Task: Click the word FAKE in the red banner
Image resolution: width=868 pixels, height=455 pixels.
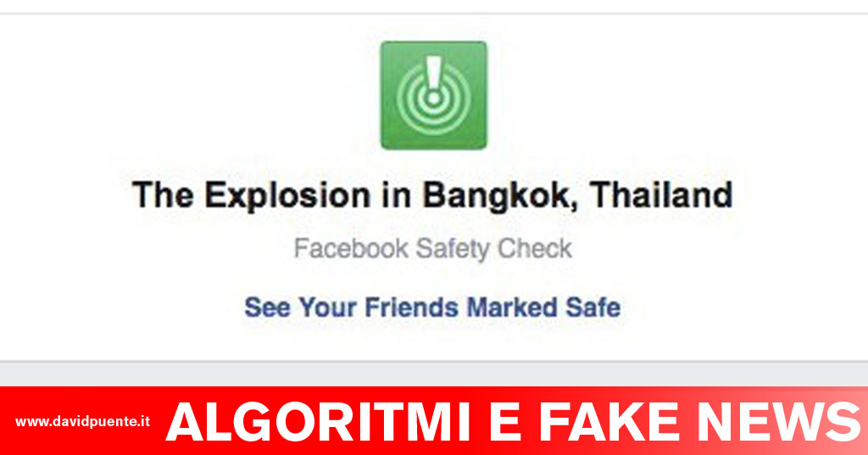Action: coord(609,422)
